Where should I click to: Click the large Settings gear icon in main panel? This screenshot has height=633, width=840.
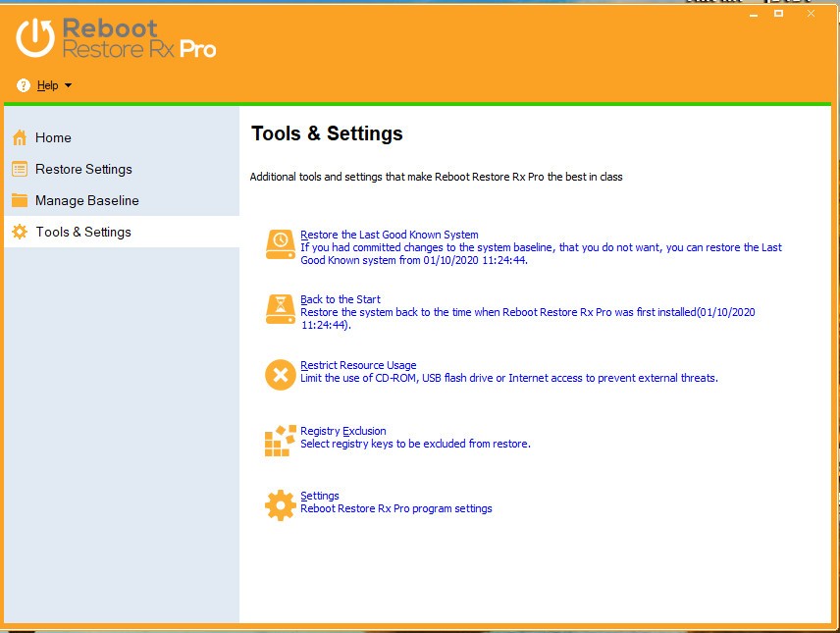coord(281,504)
